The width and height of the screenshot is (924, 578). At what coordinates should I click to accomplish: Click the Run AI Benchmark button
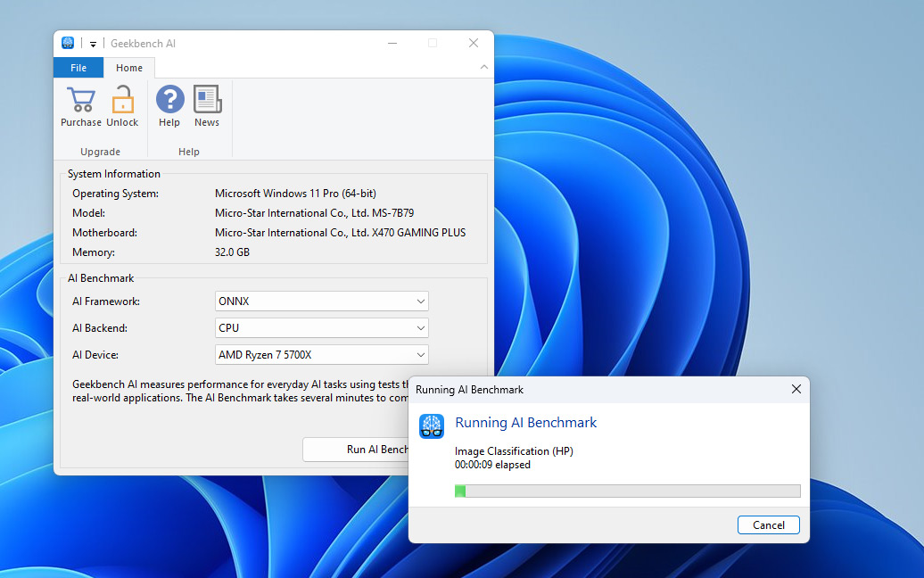(x=356, y=450)
